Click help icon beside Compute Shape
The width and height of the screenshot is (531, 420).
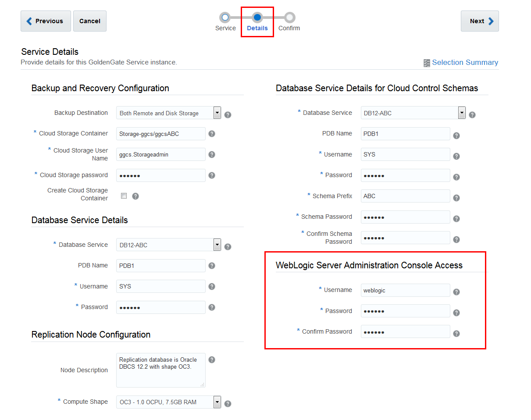tap(228, 403)
